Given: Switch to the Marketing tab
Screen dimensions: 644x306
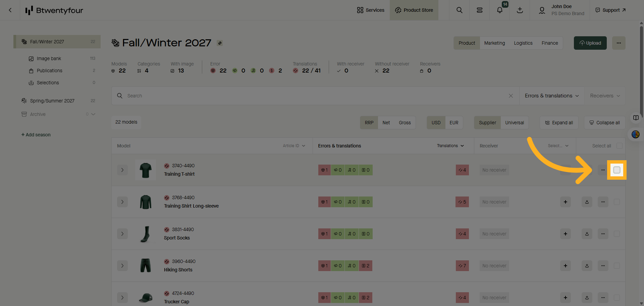Looking at the screenshot, I should [x=494, y=43].
